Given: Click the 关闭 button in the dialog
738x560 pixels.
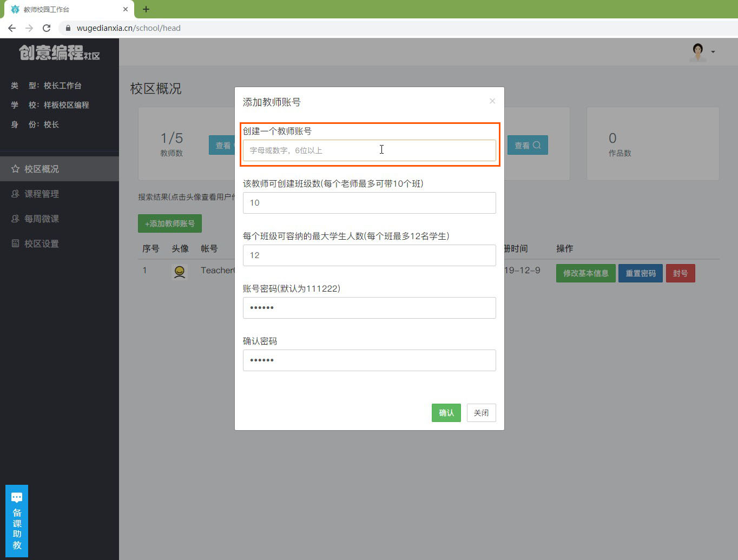Looking at the screenshot, I should pyautogui.click(x=482, y=413).
